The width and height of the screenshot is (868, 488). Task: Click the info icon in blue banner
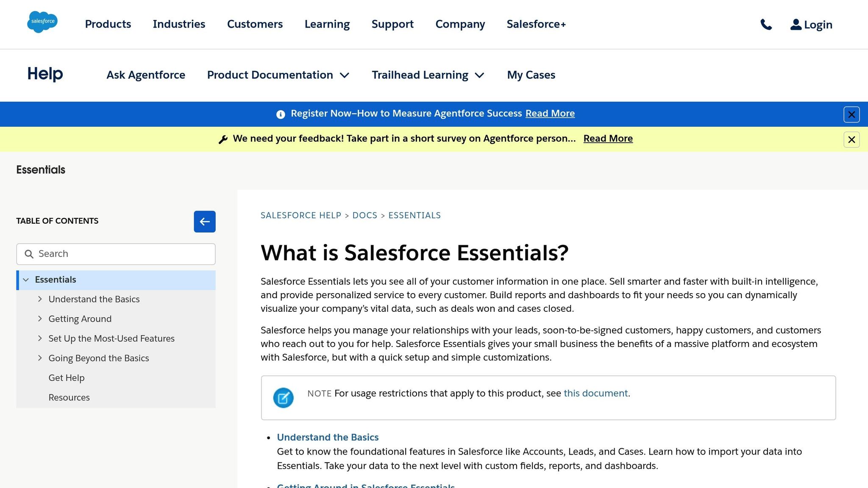tap(281, 114)
